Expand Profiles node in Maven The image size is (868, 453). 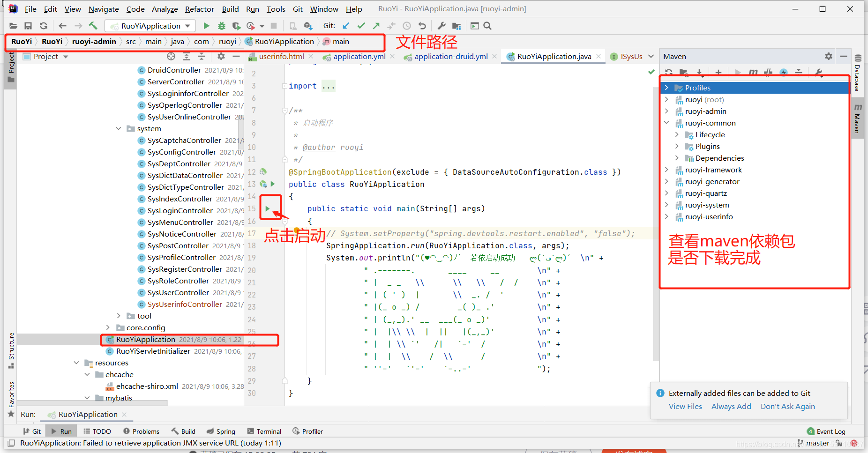(666, 88)
